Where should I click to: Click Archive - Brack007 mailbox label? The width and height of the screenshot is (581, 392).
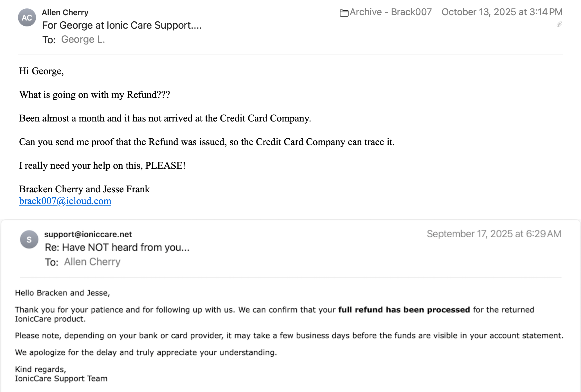pyautogui.click(x=391, y=12)
